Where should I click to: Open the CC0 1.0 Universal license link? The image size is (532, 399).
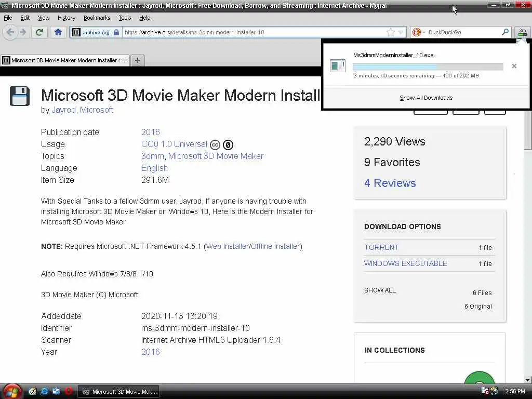[174, 144]
